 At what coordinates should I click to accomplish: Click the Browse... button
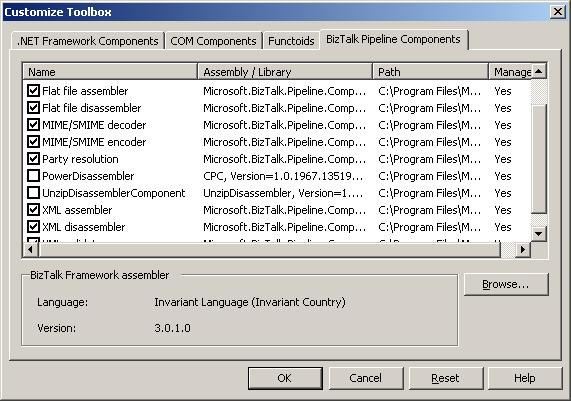tap(506, 284)
